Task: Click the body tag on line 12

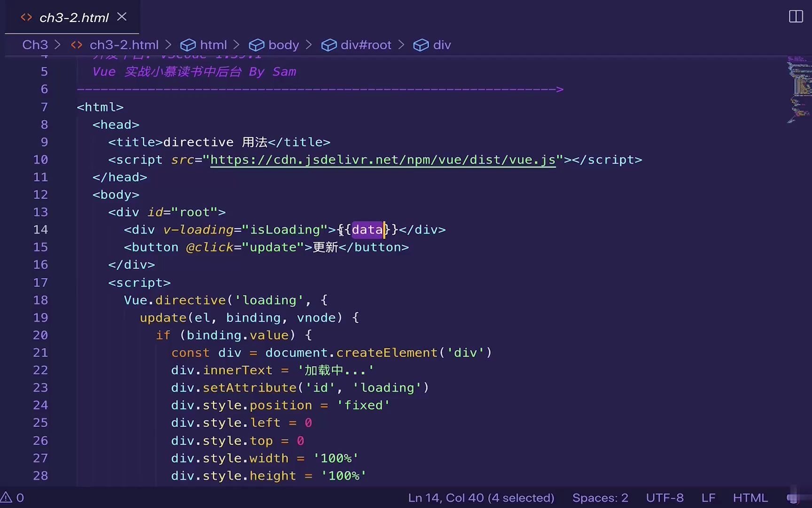Action: [x=116, y=195]
